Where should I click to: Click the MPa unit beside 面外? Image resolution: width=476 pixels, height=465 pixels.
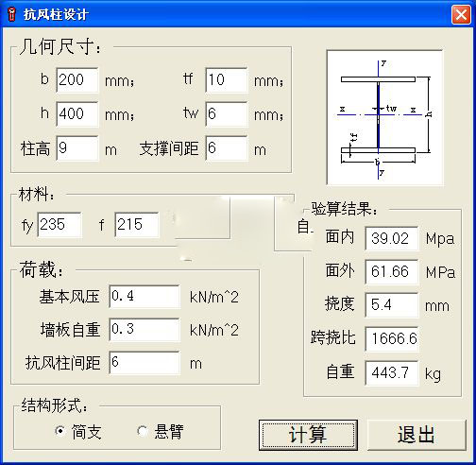(x=440, y=272)
